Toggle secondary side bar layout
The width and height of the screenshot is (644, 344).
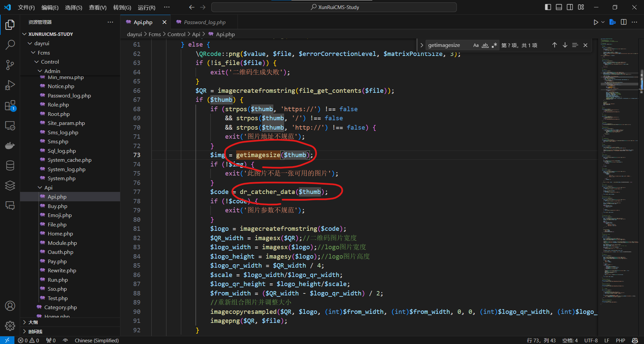(570, 7)
